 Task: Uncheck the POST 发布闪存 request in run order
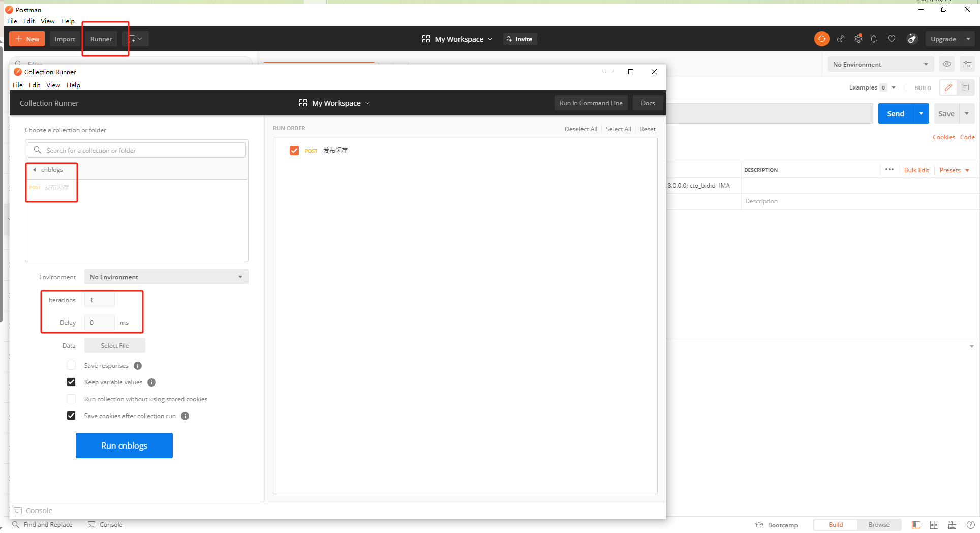pos(294,151)
